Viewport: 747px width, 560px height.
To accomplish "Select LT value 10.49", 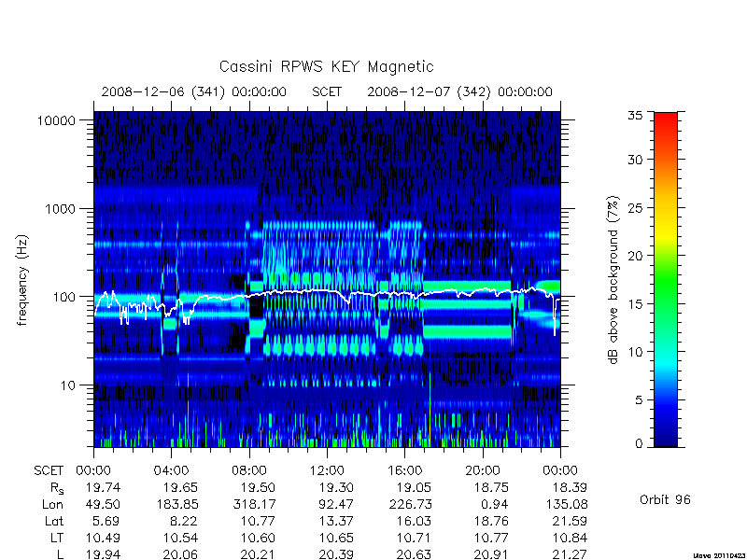I will (103, 539).
